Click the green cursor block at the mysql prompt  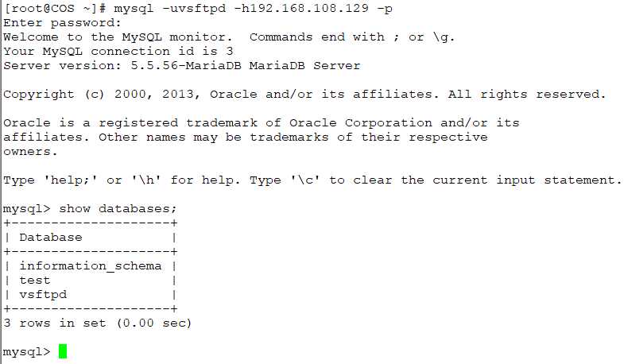point(63,351)
